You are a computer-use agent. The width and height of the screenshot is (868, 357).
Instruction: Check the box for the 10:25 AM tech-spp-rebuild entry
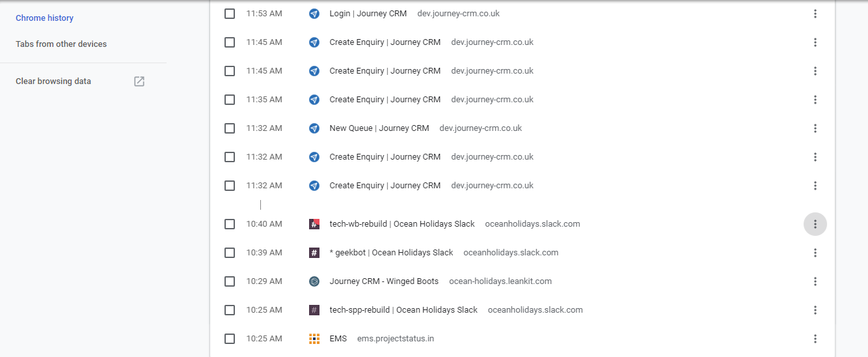(230, 310)
